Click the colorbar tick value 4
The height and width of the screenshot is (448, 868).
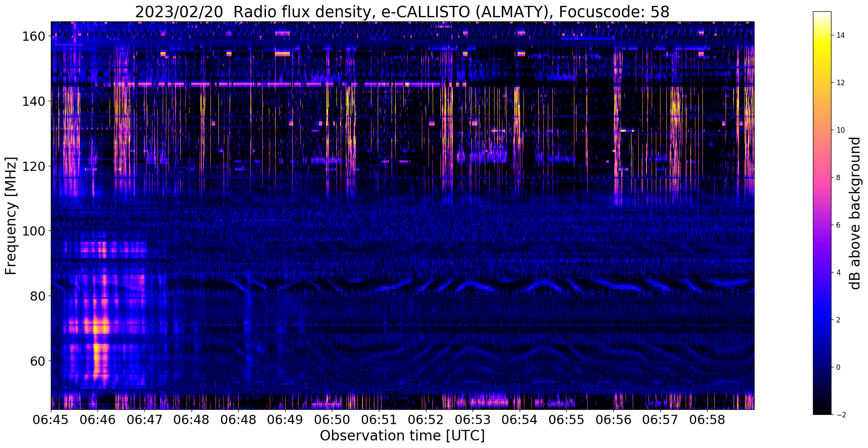coord(839,272)
